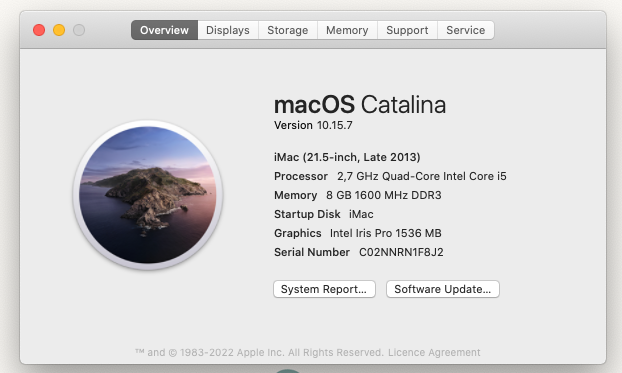Click Version 10.15.7 to reveal build number

313,125
